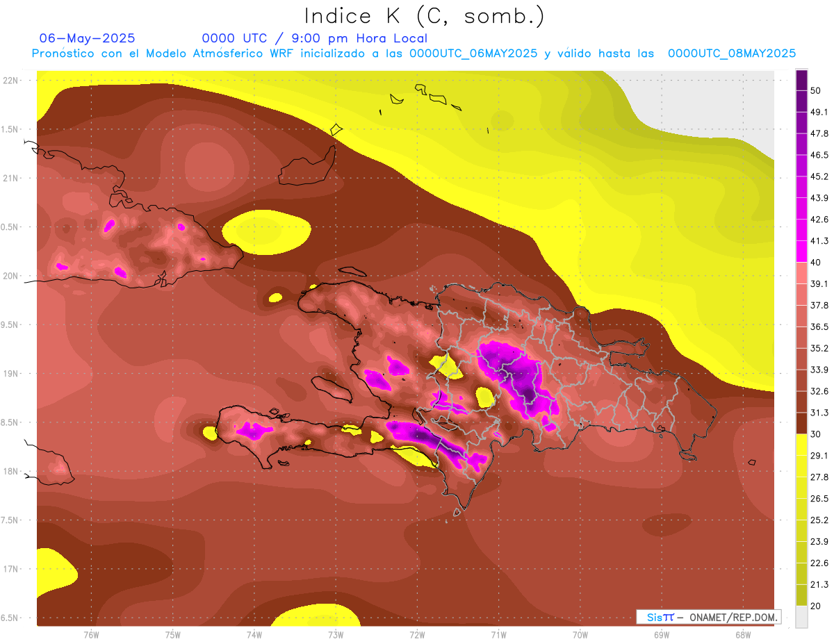Click the '50' legend value

click(817, 91)
